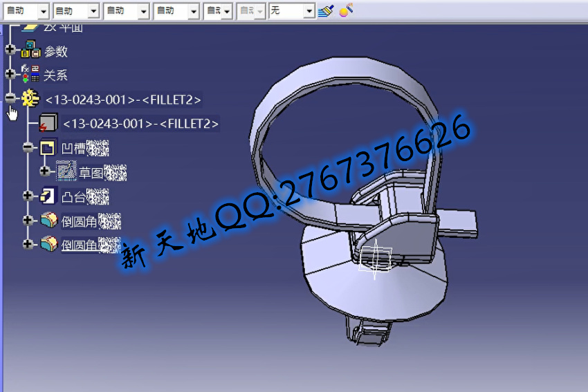Screen dimensions: 588x392
Task: Select the child <13-0243-001>-<FILLET2> solid label
Action: coord(140,124)
